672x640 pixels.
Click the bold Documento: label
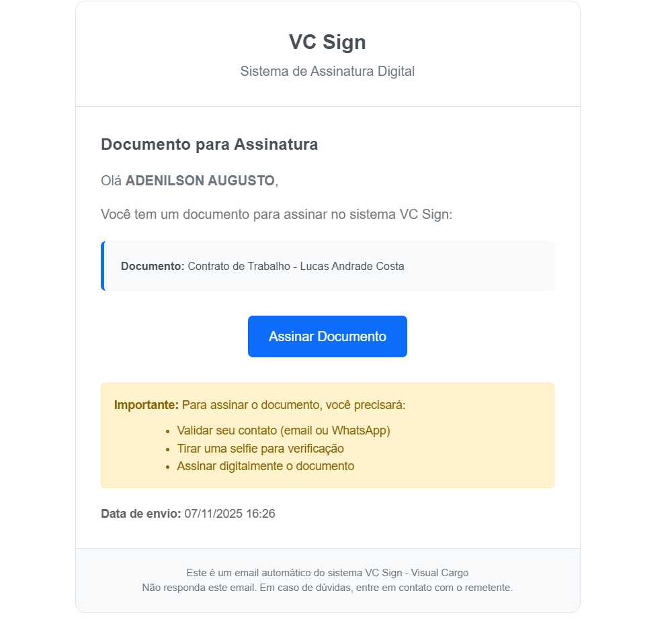(x=153, y=266)
